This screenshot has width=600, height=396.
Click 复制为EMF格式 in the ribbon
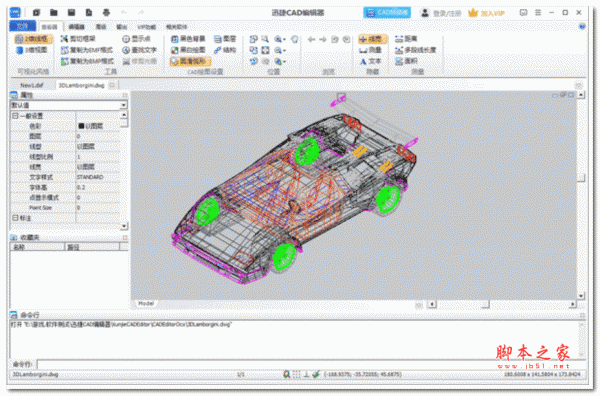click(x=87, y=50)
